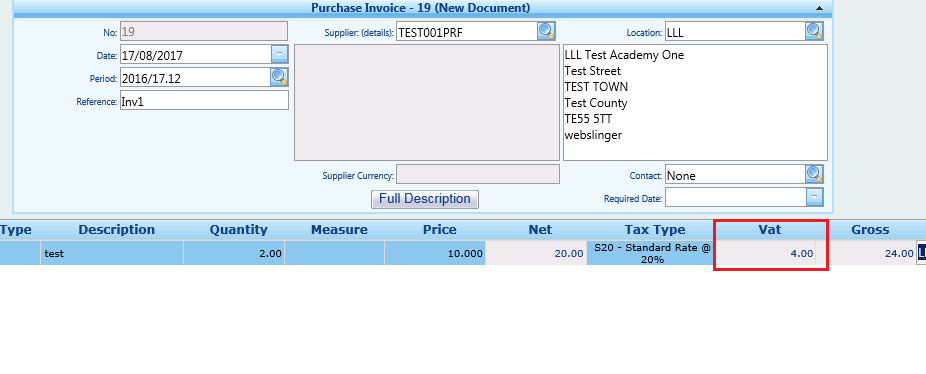Click the Location field LLL
926x374 pixels.
coord(735,31)
